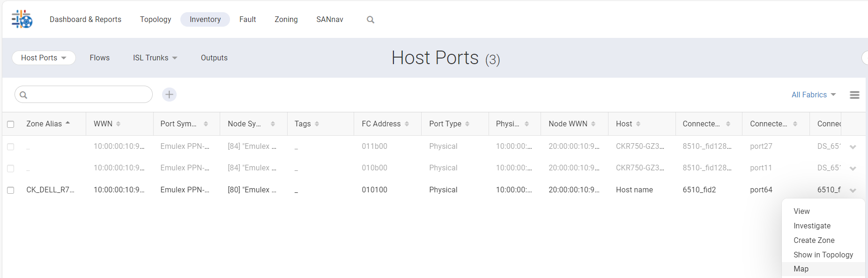Screen dimensions: 868x278
Task: Switch to the Topology tab
Action: [156, 20]
